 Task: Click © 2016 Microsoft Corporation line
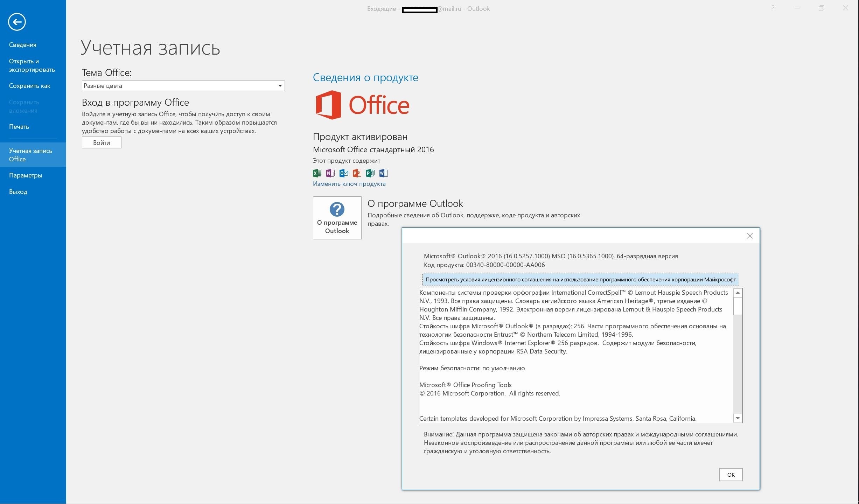[490, 393]
